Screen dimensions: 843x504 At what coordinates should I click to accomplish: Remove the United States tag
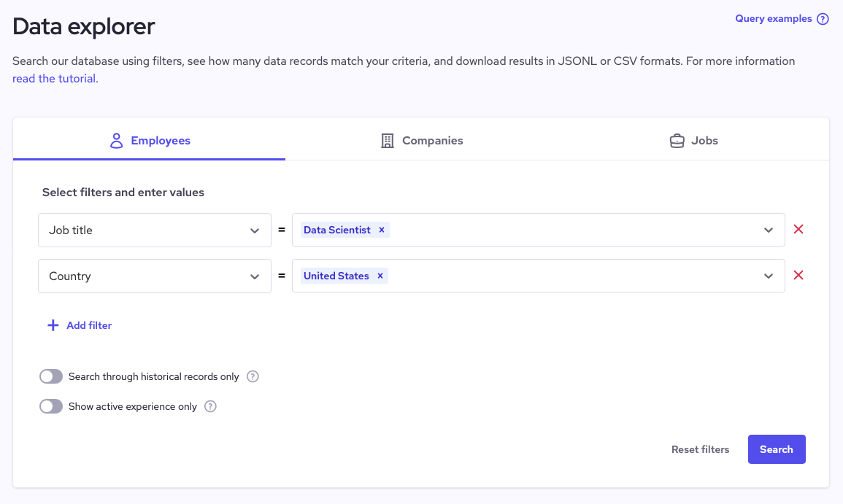pyautogui.click(x=380, y=276)
